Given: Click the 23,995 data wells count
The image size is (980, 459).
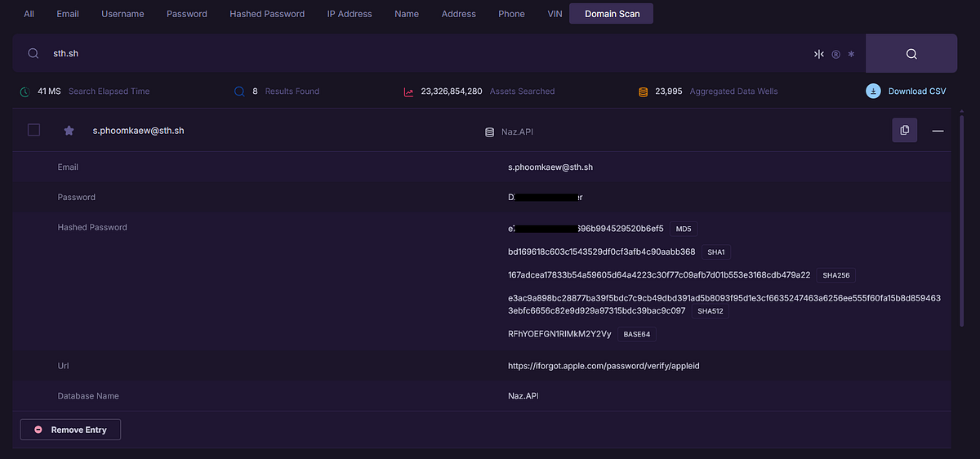Looking at the screenshot, I should point(669,91).
